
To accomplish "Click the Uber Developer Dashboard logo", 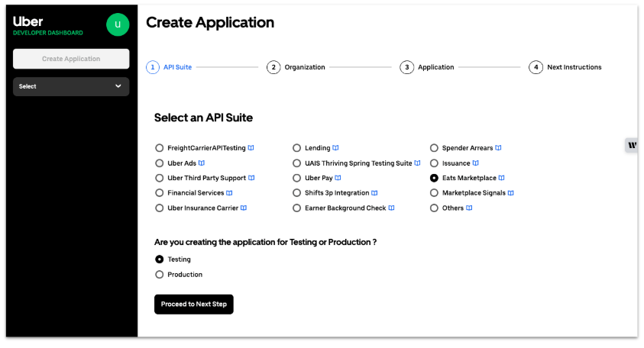I will click(x=47, y=25).
